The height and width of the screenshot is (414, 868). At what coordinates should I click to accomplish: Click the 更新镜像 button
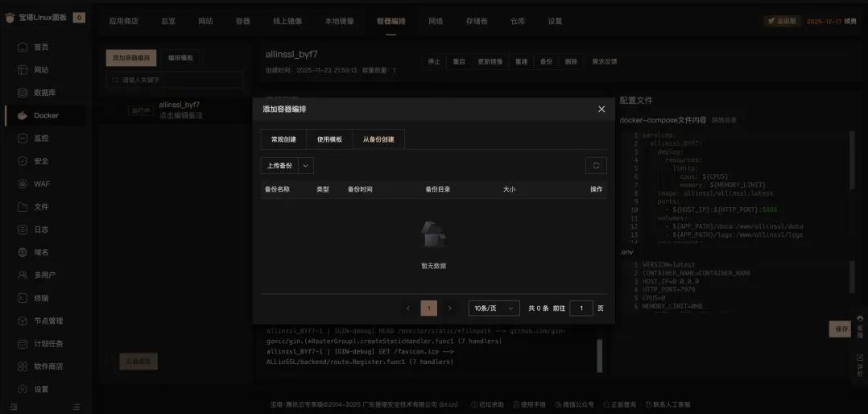point(490,62)
